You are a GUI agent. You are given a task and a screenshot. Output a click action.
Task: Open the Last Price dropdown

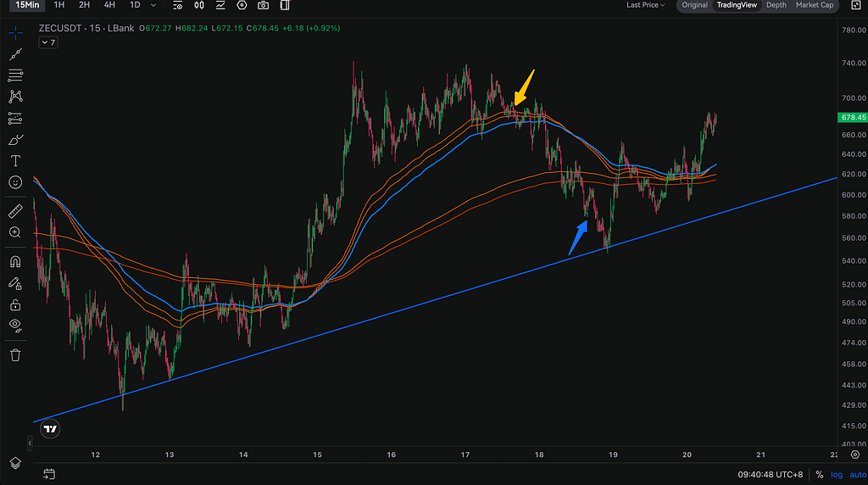tap(645, 5)
